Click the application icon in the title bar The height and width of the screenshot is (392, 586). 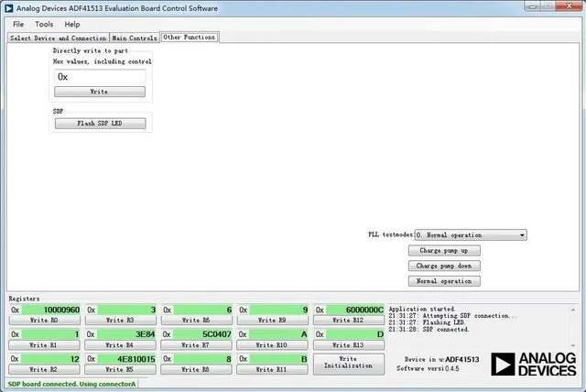click(8, 8)
